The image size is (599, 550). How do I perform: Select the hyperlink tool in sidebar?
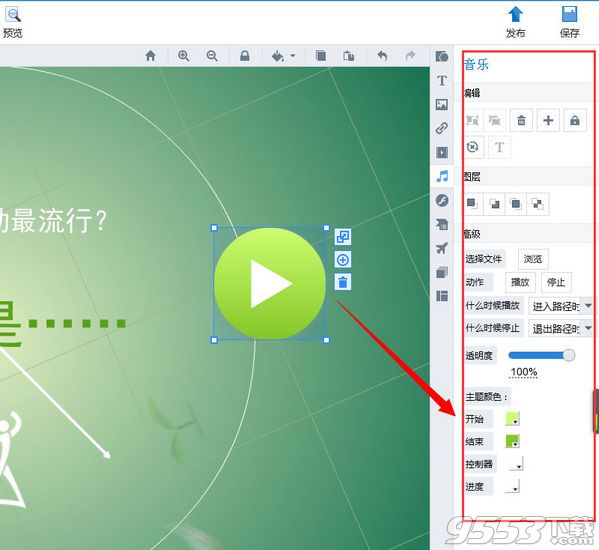click(442, 128)
